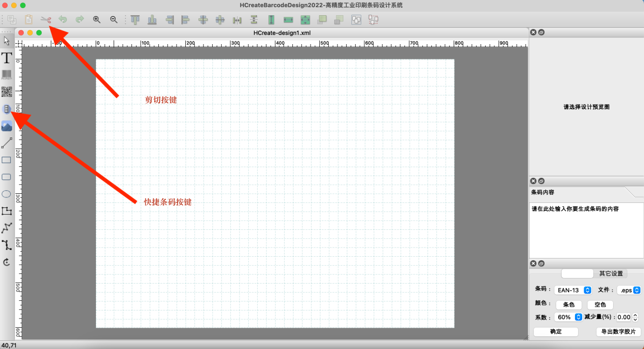Click the Cut scissors icon
This screenshot has height=349, width=644.
click(46, 20)
